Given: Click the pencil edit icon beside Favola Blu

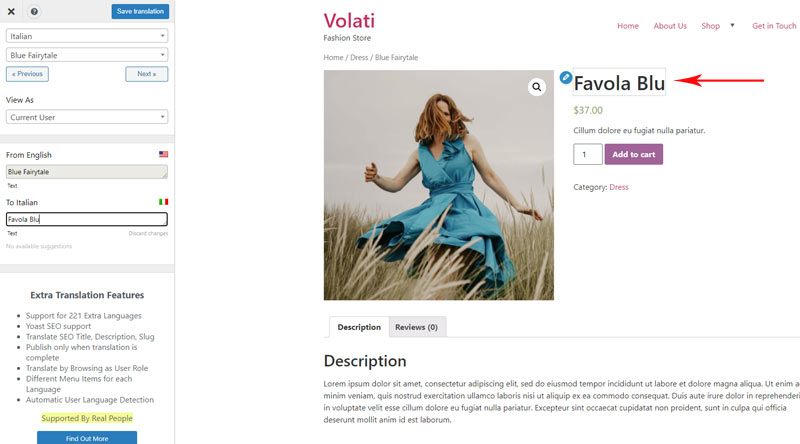Looking at the screenshot, I should point(565,78).
